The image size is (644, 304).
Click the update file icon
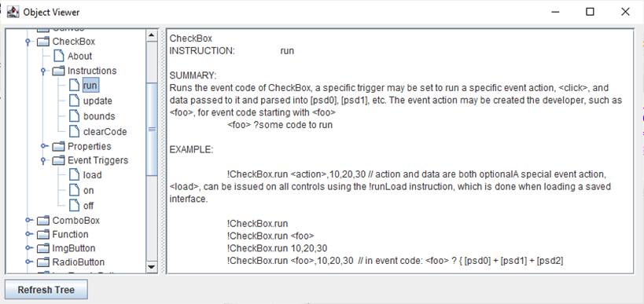click(75, 101)
